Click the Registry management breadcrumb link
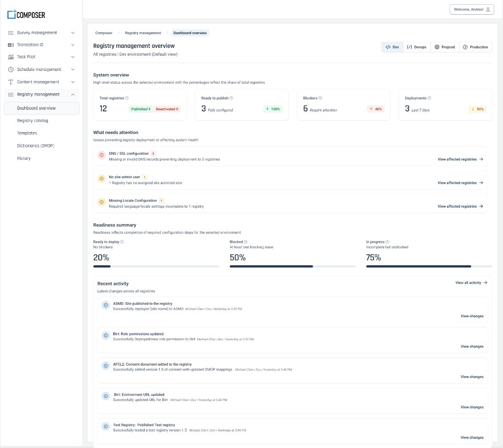This screenshot has height=448, width=503. [x=143, y=33]
